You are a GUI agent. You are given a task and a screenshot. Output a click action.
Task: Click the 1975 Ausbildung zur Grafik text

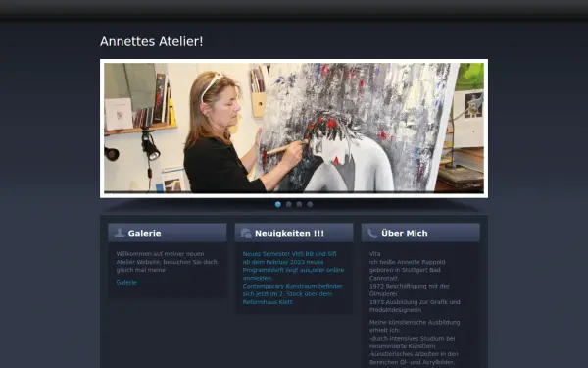point(415,302)
